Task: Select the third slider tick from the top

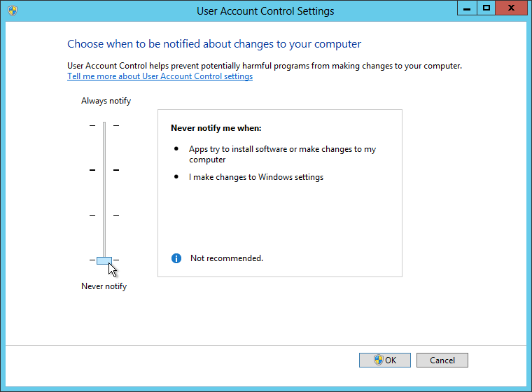Action: [104, 215]
